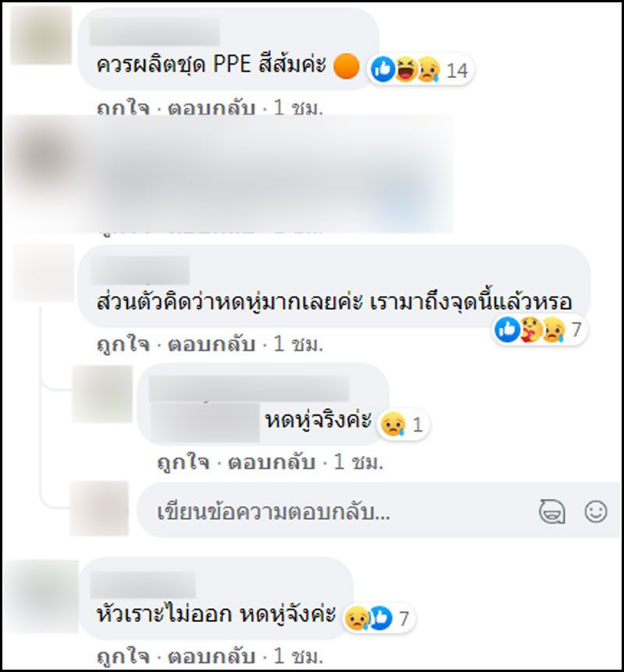Image resolution: width=624 pixels, height=672 pixels.
Task: Click ตอบกลับ under หัวเราะไม่ออก comment
Action: tap(211, 656)
